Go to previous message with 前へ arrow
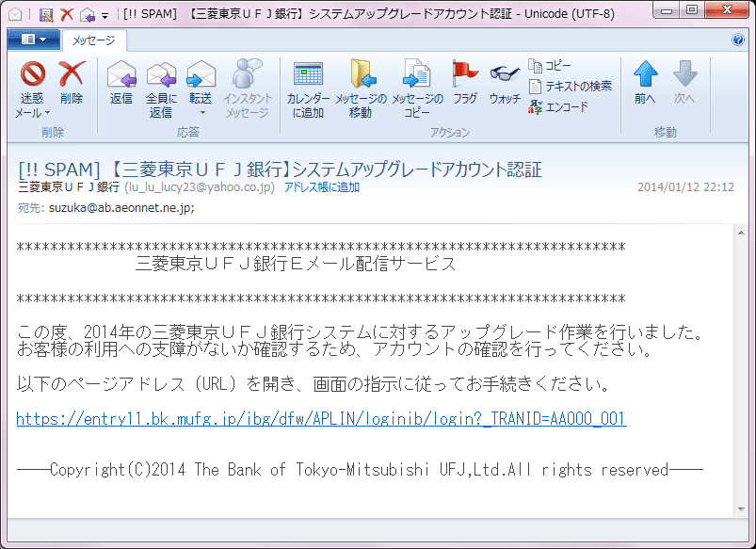 point(645,82)
